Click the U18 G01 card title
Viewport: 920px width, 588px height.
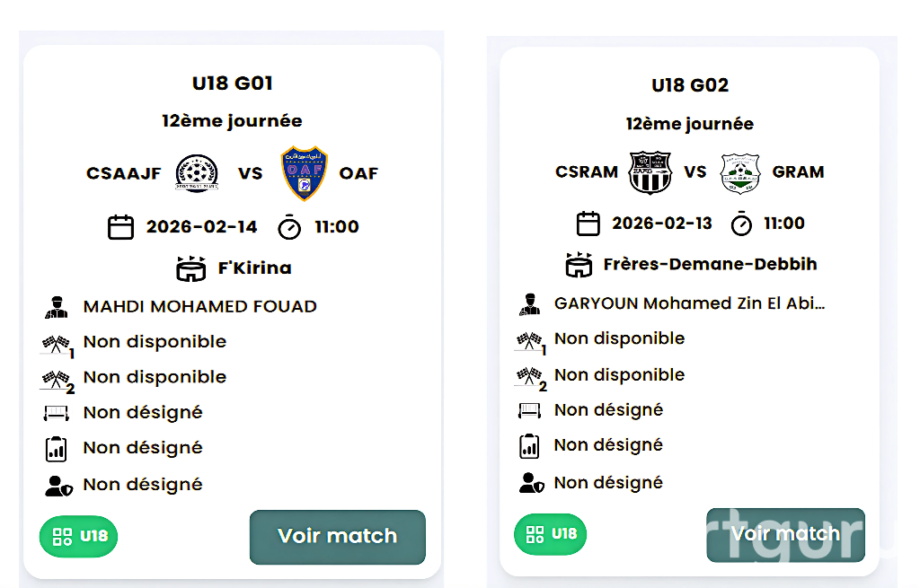pos(233,83)
